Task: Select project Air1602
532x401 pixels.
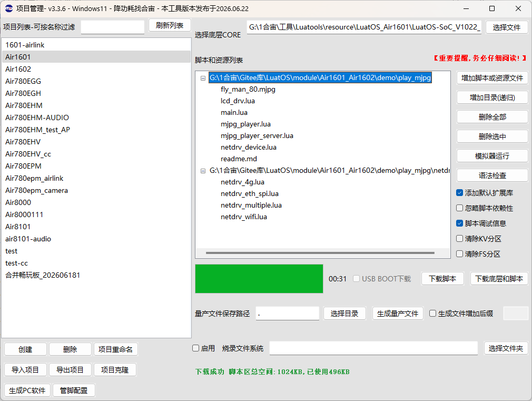Action: [96, 69]
